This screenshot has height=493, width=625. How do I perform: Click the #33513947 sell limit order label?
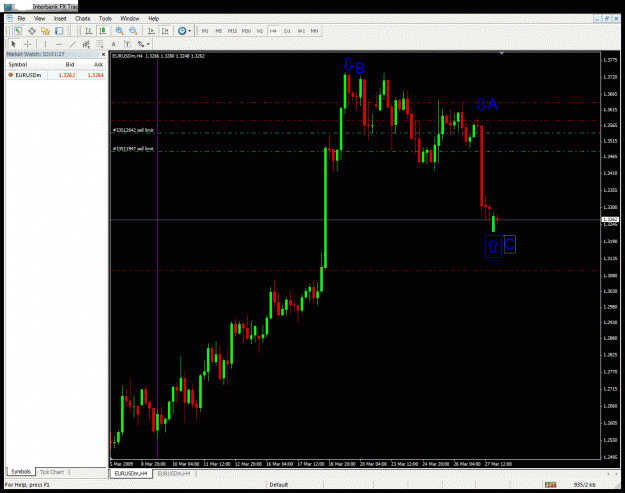pyautogui.click(x=133, y=149)
